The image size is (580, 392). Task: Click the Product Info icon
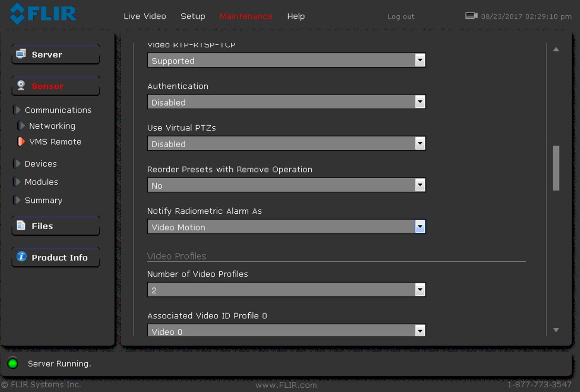[x=22, y=257]
